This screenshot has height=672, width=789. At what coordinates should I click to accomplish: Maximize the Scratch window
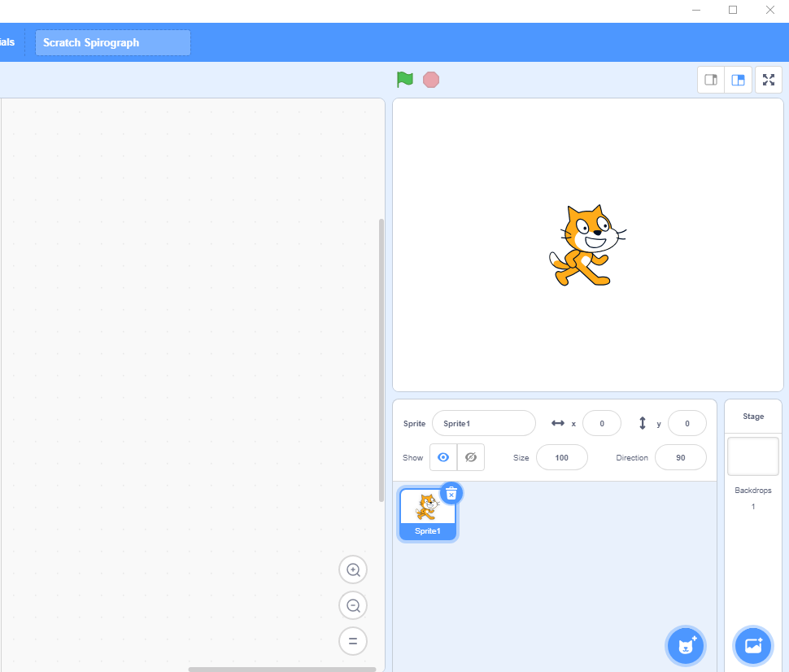coord(733,10)
